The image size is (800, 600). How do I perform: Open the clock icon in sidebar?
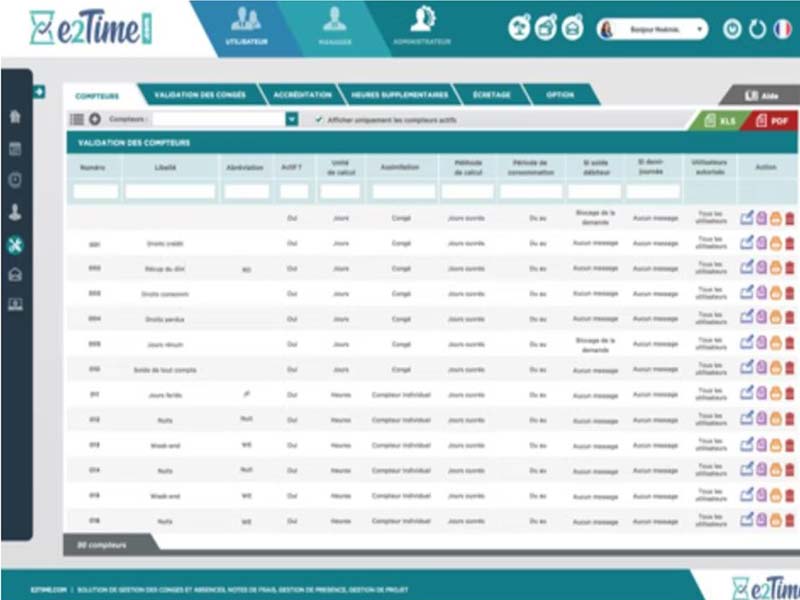(x=15, y=180)
